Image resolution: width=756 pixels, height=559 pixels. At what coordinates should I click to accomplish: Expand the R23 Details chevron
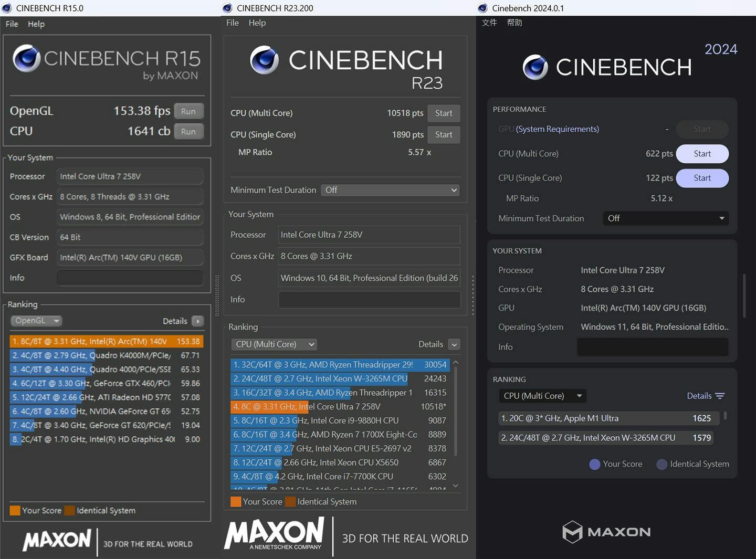pyautogui.click(x=455, y=344)
